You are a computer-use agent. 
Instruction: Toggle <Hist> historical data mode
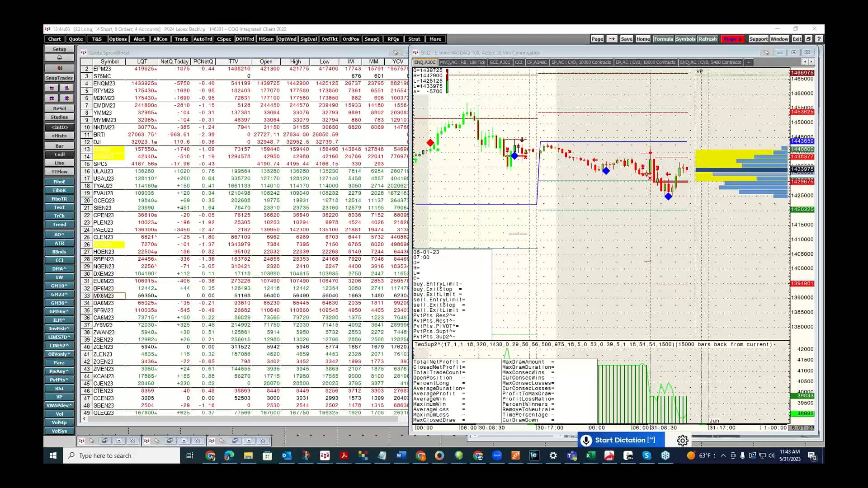pyautogui.click(x=59, y=136)
